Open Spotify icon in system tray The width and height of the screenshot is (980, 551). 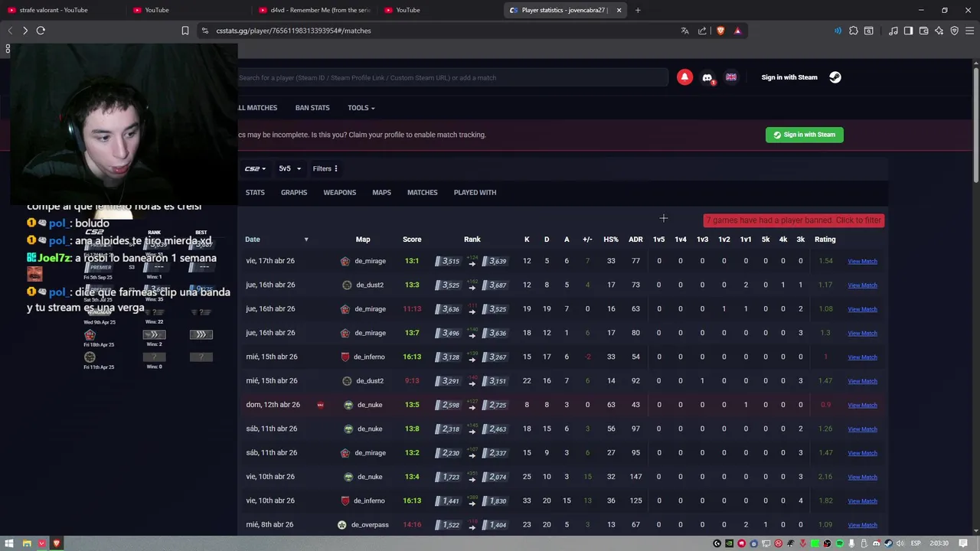(839, 543)
